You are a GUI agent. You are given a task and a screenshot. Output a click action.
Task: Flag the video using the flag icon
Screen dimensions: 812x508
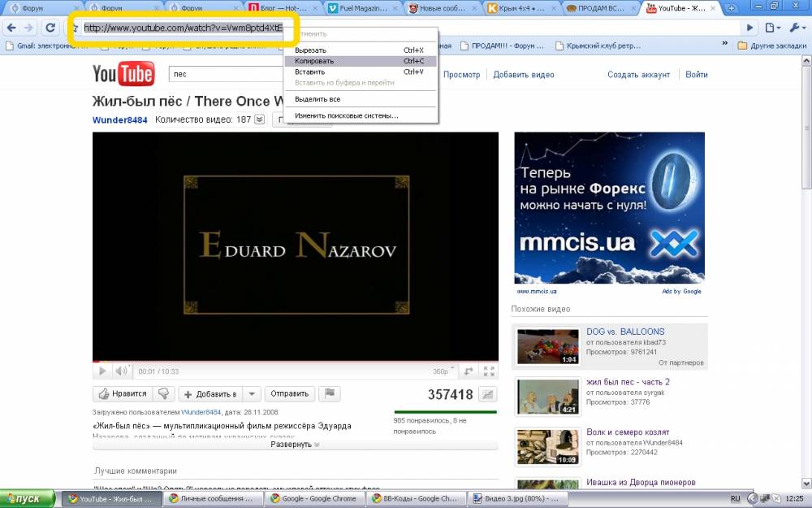(x=330, y=394)
